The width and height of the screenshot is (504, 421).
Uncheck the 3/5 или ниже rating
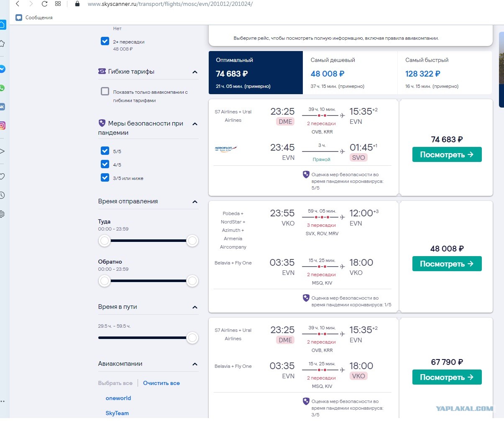click(x=105, y=177)
